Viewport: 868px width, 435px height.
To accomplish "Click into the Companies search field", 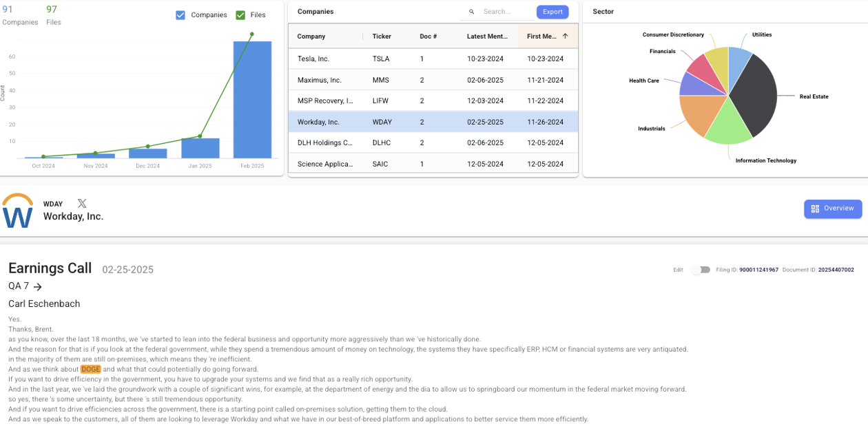I will 505,12.
